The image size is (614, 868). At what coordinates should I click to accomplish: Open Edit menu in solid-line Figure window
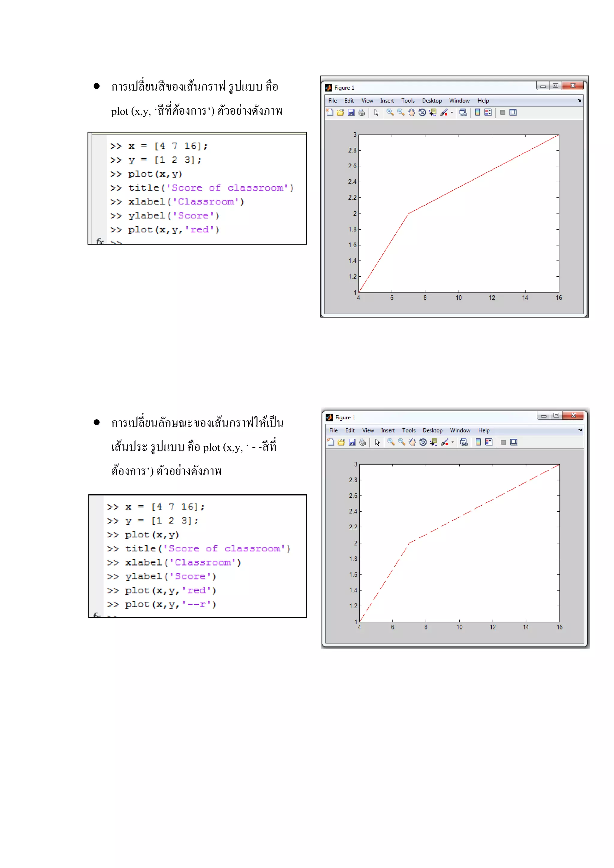pyautogui.click(x=349, y=101)
